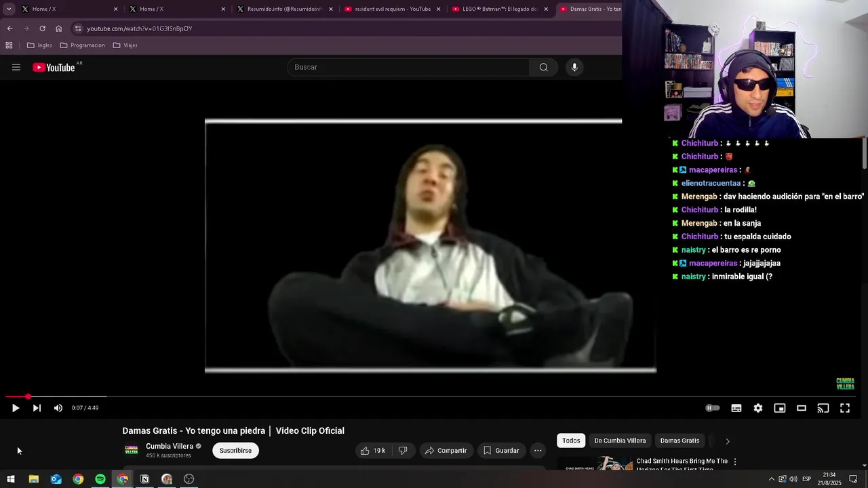Open File Explorer from the taskbar
The height and width of the screenshot is (488, 868).
[33, 479]
